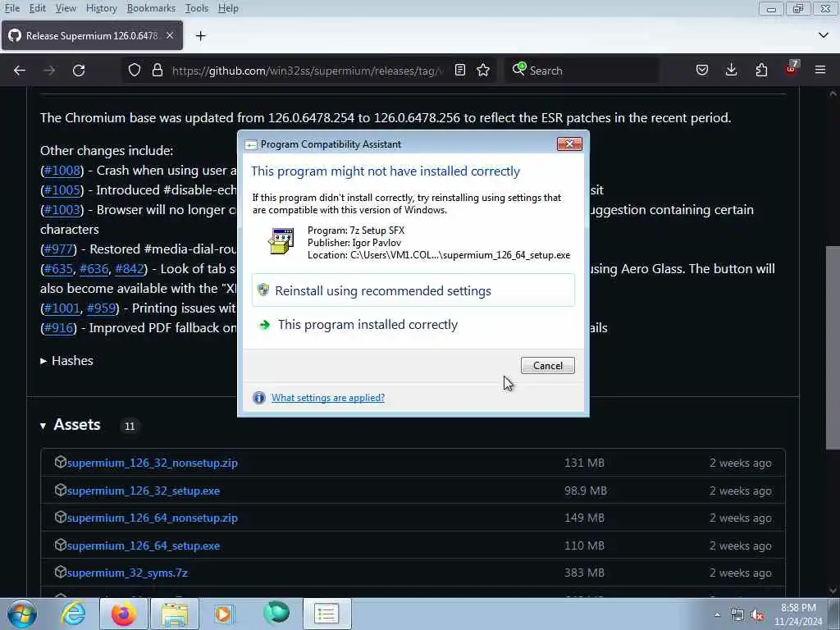Open the What settings are applied? link
This screenshot has height=630, width=840.
coord(328,398)
